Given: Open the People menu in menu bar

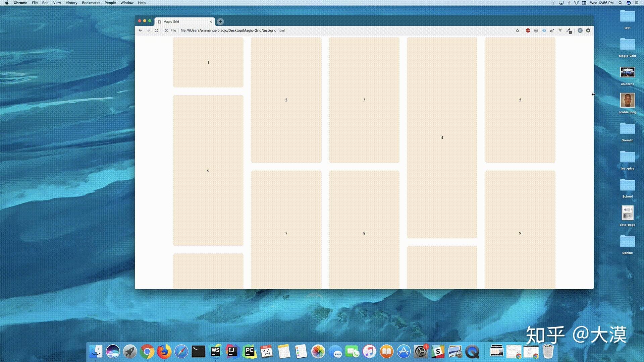Looking at the screenshot, I should (x=110, y=3).
